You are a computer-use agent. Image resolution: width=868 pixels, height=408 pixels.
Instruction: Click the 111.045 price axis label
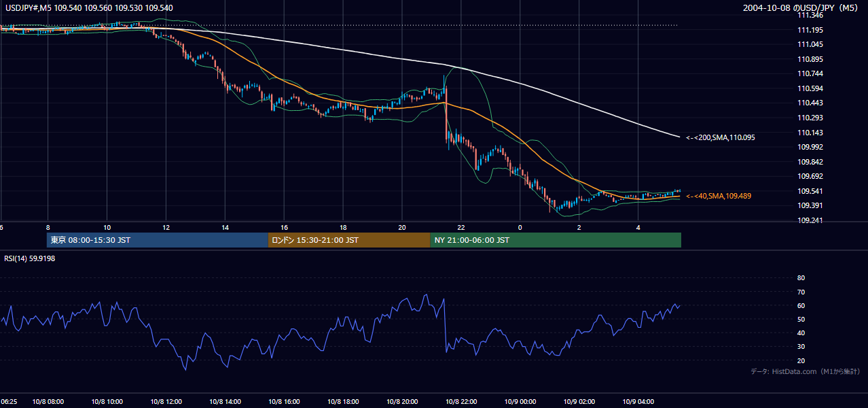coord(810,44)
